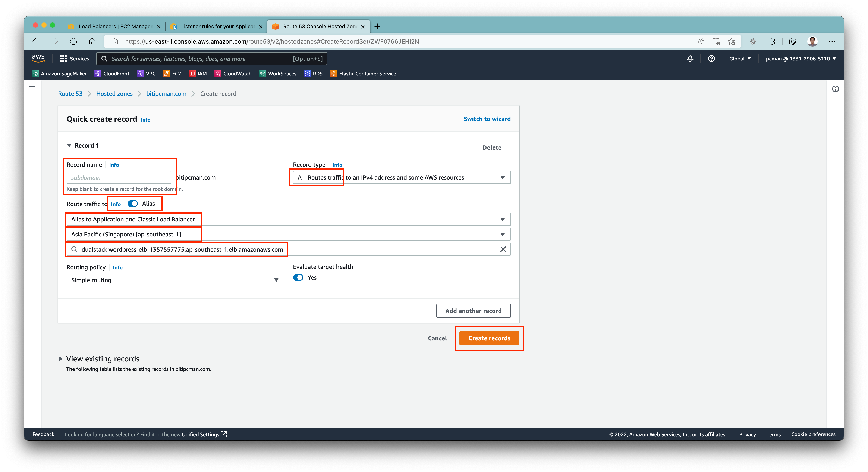The height and width of the screenshot is (472, 868).
Task: Select the Route 53 Console tab
Action: (x=318, y=26)
